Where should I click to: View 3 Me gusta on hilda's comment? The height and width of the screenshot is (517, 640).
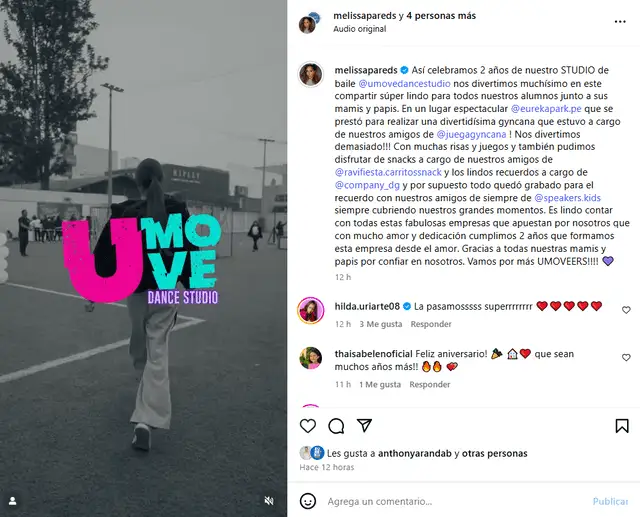(x=380, y=324)
